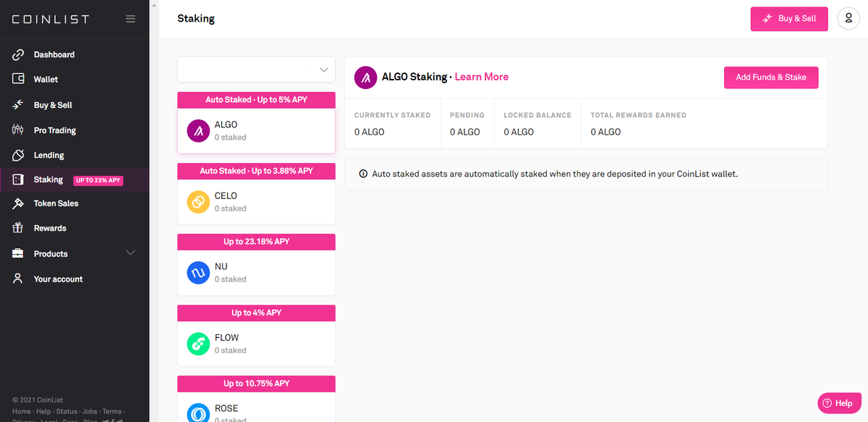
Task: Click the Locked Balance 0 ALGO value
Action: pyautogui.click(x=519, y=132)
